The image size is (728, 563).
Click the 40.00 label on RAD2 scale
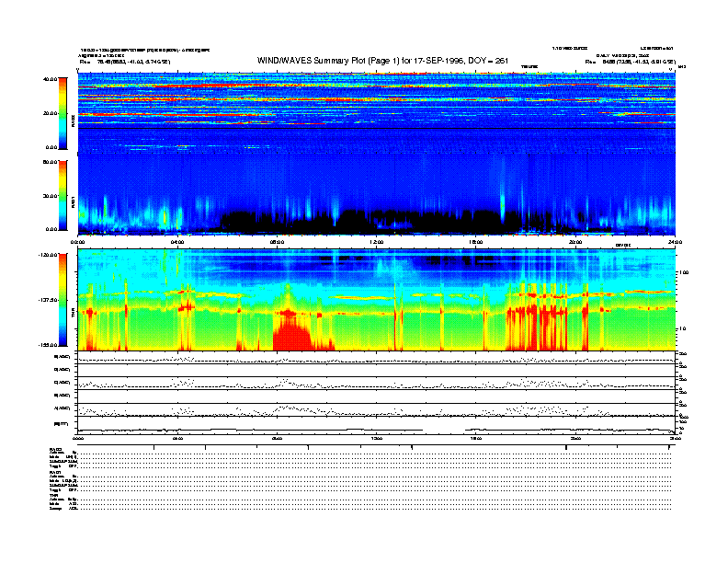point(50,79)
